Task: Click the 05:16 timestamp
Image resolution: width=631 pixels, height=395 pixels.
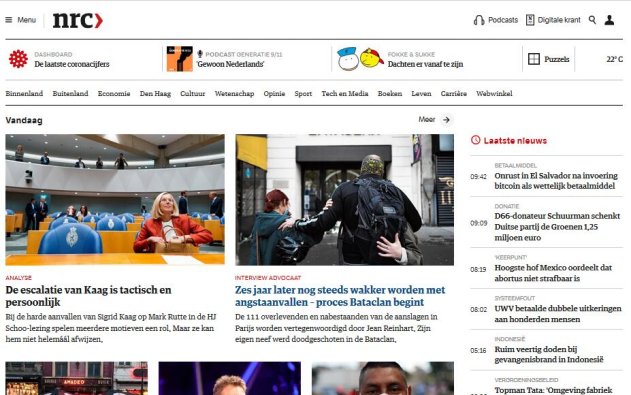Action: coord(478,351)
